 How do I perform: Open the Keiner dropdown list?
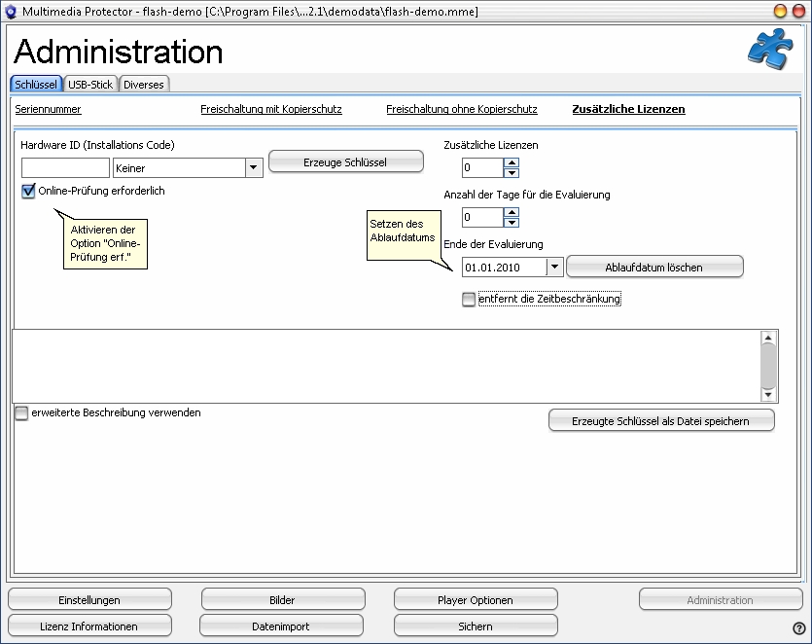[253, 168]
